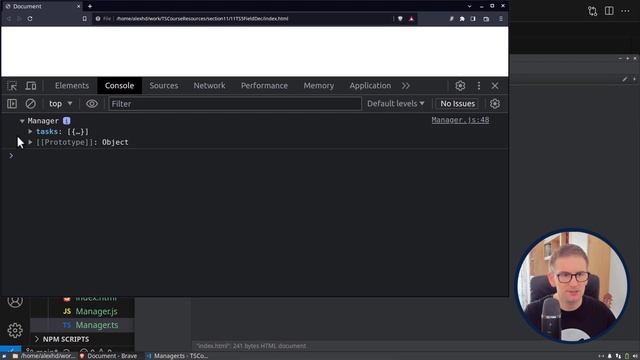Expand the [[Prototype]] entry
Image resolution: width=640 pixels, height=360 pixels.
tap(30, 142)
